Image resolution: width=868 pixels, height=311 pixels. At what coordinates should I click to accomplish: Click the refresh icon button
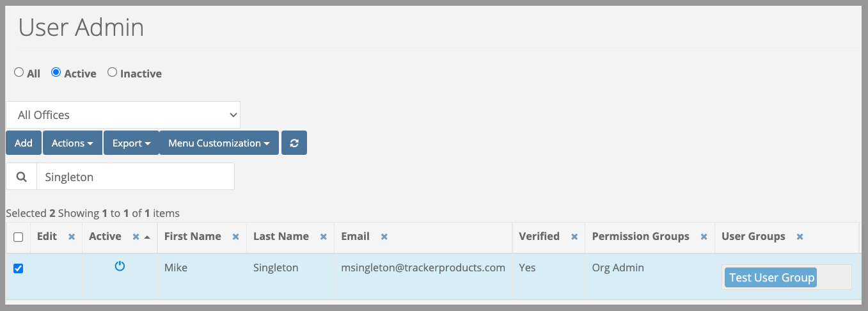pos(294,143)
